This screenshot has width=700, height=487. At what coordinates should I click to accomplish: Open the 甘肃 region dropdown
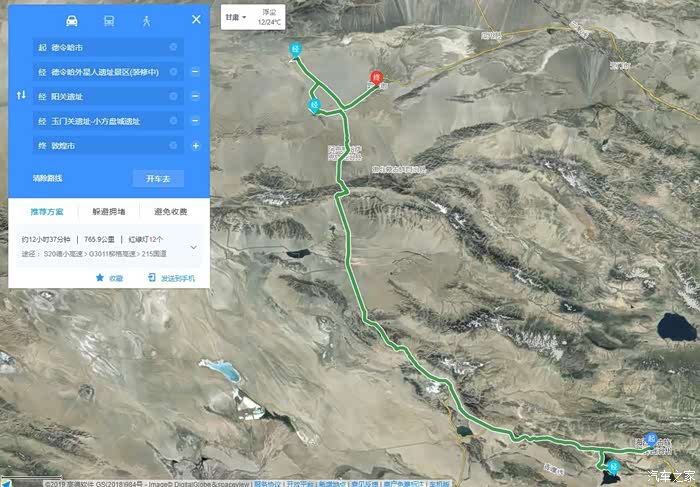tap(235, 18)
